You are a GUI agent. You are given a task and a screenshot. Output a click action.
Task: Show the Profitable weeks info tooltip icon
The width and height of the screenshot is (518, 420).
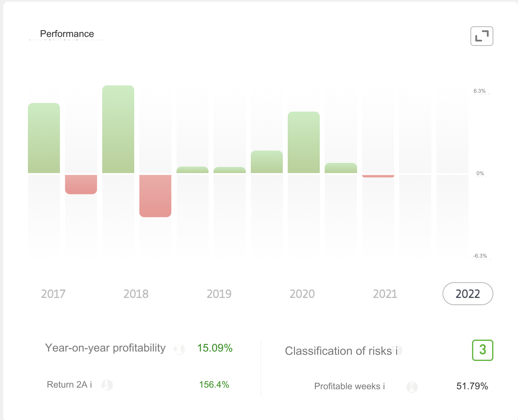(x=412, y=387)
